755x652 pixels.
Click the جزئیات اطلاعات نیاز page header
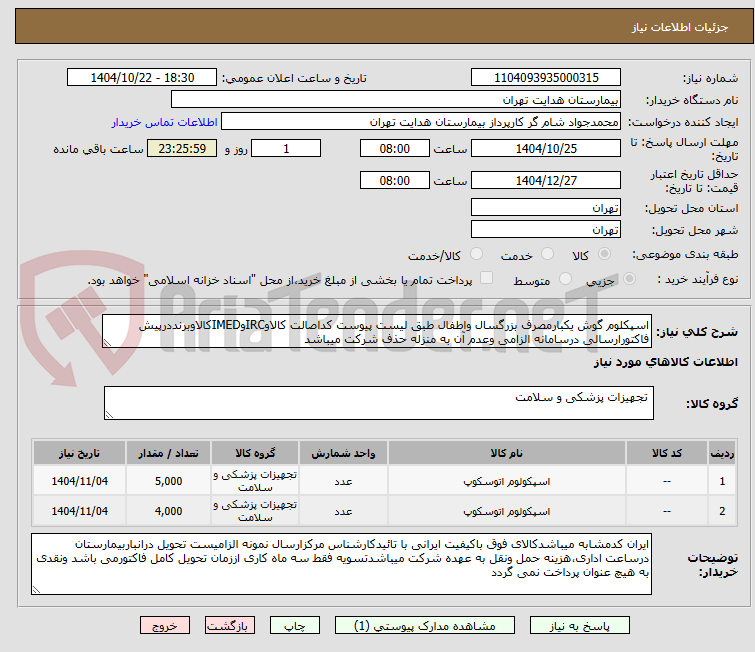(x=679, y=27)
